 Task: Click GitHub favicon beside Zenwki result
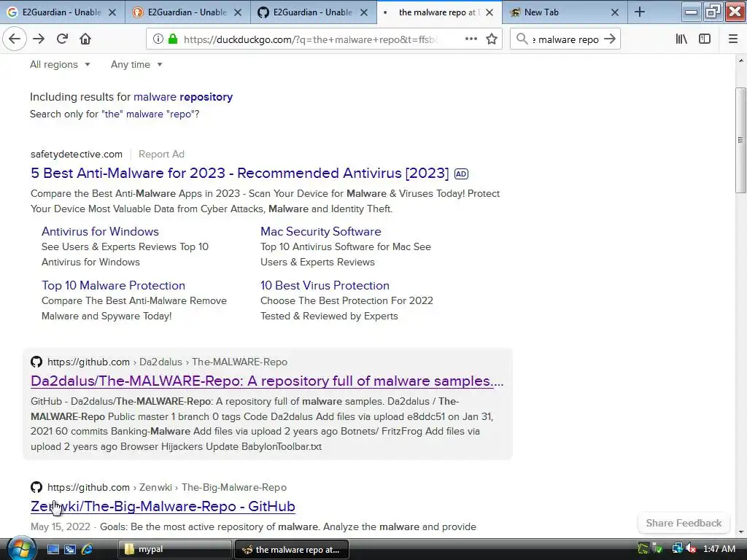pyautogui.click(x=36, y=487)
